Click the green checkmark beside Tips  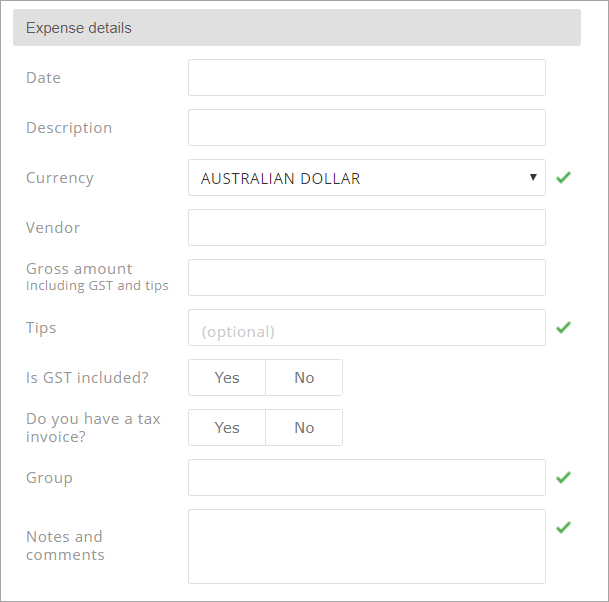[563, 327]
